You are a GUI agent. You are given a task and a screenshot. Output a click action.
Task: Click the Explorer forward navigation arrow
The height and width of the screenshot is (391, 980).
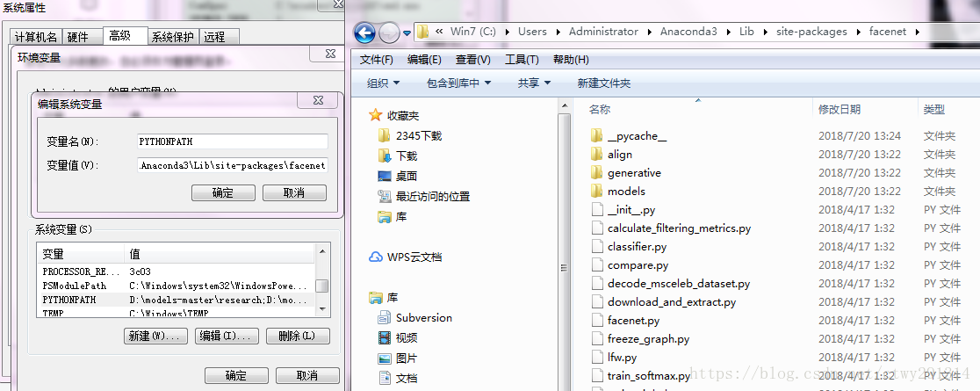click(389, 32)
